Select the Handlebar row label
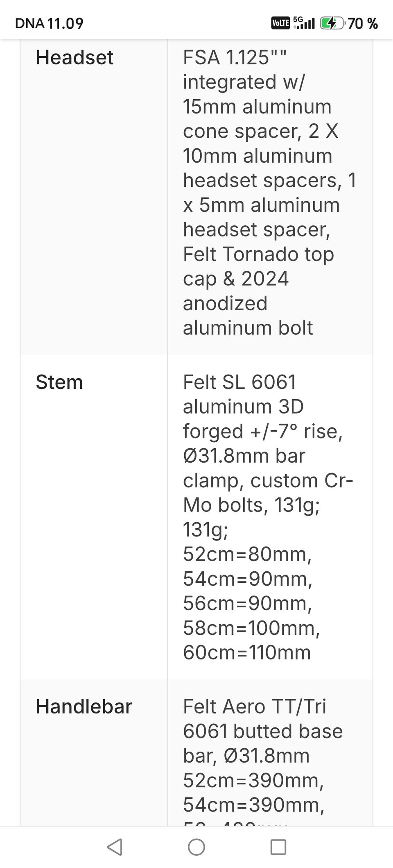Viewport: 393px width, 868px height. click(84, 707)
